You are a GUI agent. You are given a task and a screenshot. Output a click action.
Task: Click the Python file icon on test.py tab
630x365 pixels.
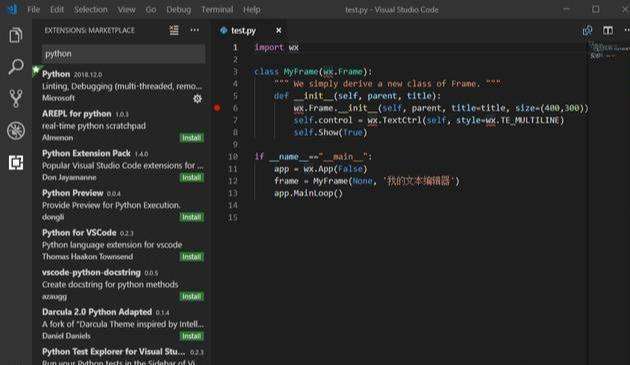(x=224, y=31)
